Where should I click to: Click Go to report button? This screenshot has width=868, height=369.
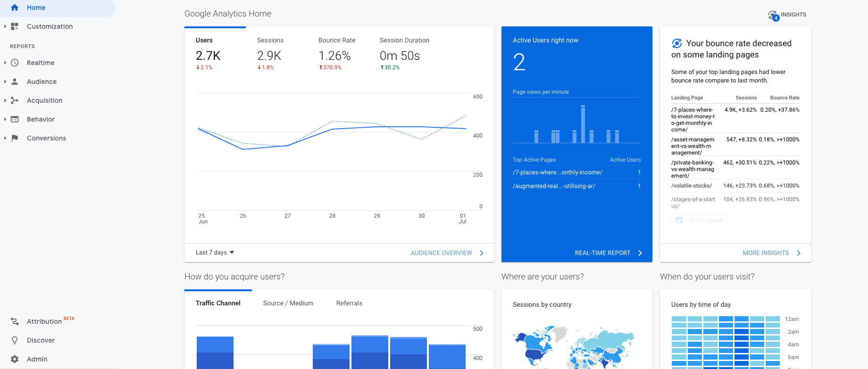click(x=699, y=220)
